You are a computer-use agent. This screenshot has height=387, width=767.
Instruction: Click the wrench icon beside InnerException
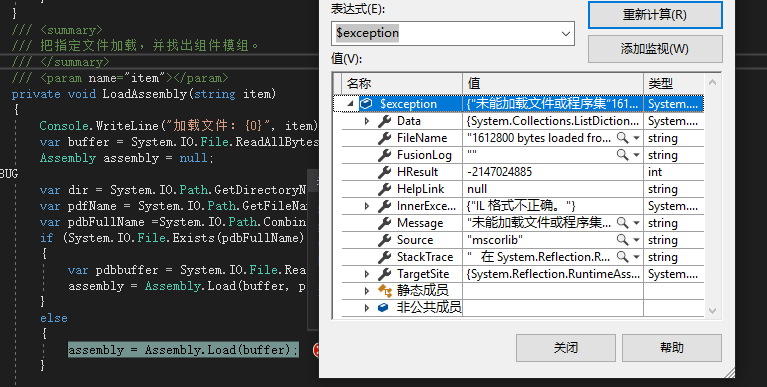point(384,206)
